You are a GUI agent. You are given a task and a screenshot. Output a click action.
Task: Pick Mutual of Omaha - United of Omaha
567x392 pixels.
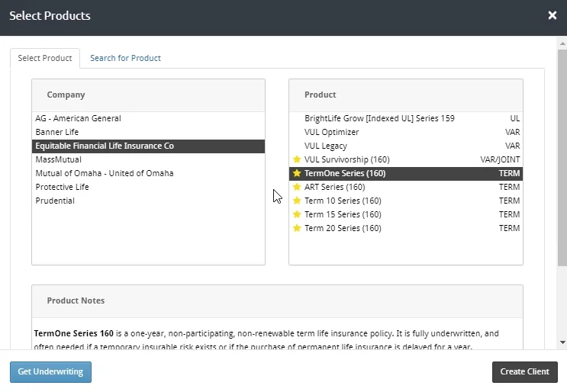pos(148,173)
